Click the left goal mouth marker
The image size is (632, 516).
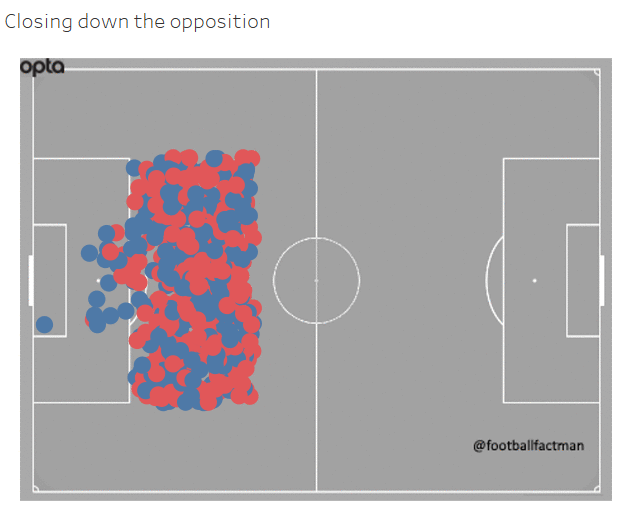30,280
